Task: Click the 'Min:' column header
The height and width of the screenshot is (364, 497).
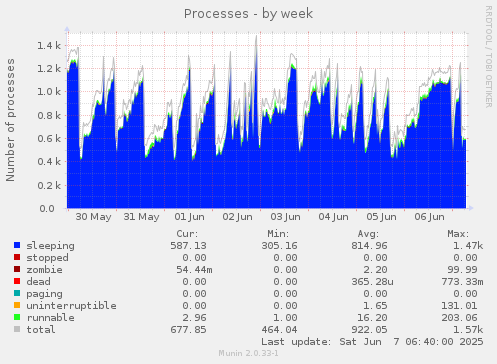Action: click(278, 234)
